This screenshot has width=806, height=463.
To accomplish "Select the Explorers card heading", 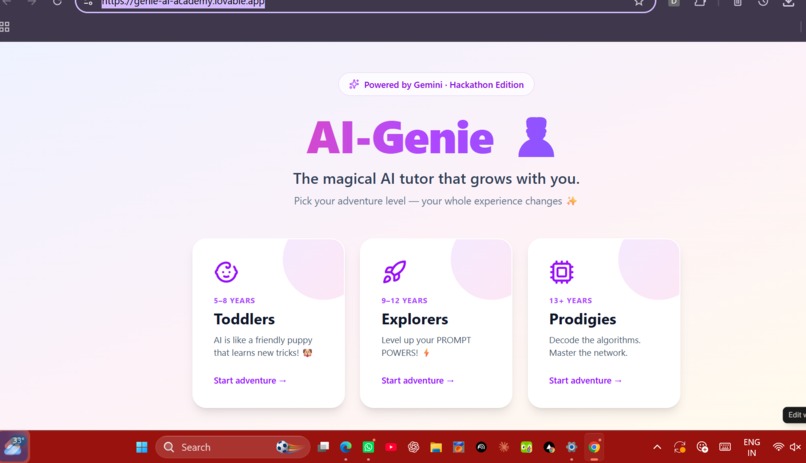I will (414, 319).
